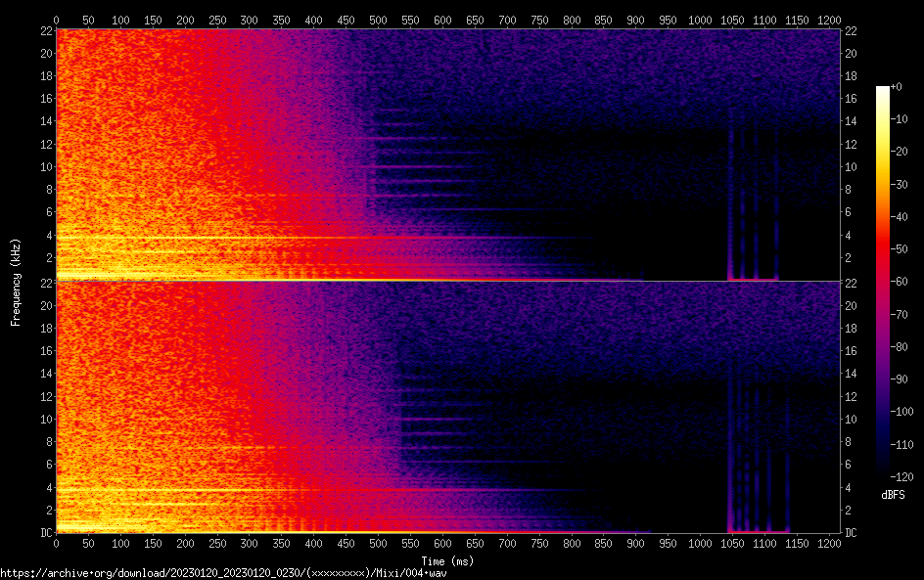The height and width of the screenshot is (580, 924).
Task: Click the 1200 tick on the top time axis
Action: [828, 20]
